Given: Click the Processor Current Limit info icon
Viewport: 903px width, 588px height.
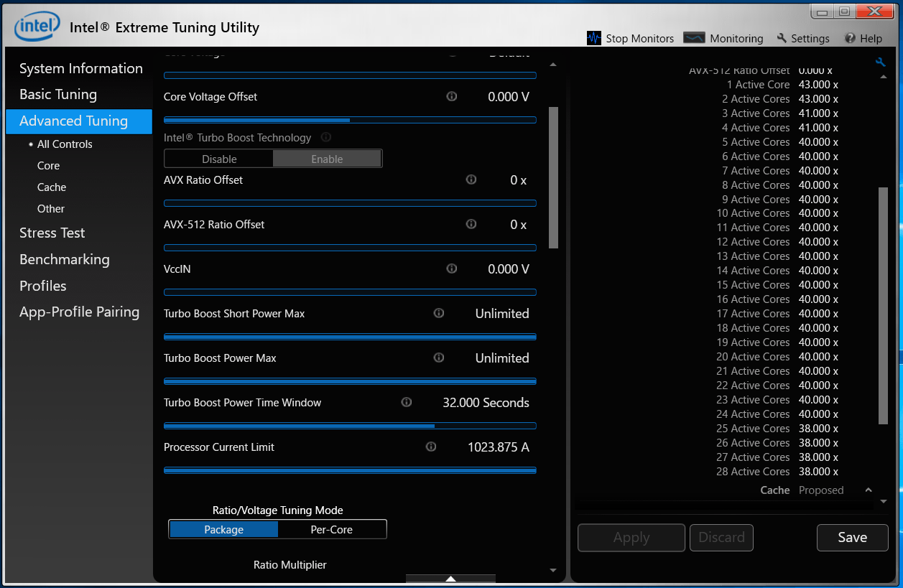Looking at the screenshot, I should coord(431,447).
